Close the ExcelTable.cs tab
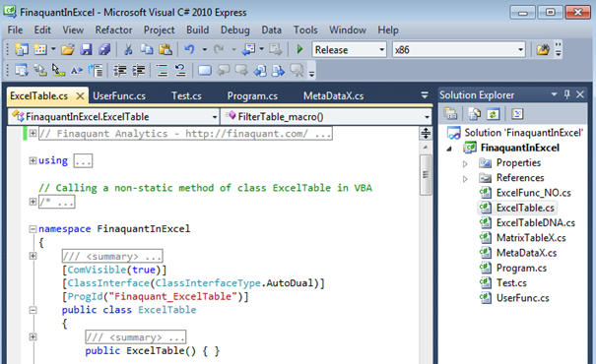596x364 pixels. coord(80,96)
